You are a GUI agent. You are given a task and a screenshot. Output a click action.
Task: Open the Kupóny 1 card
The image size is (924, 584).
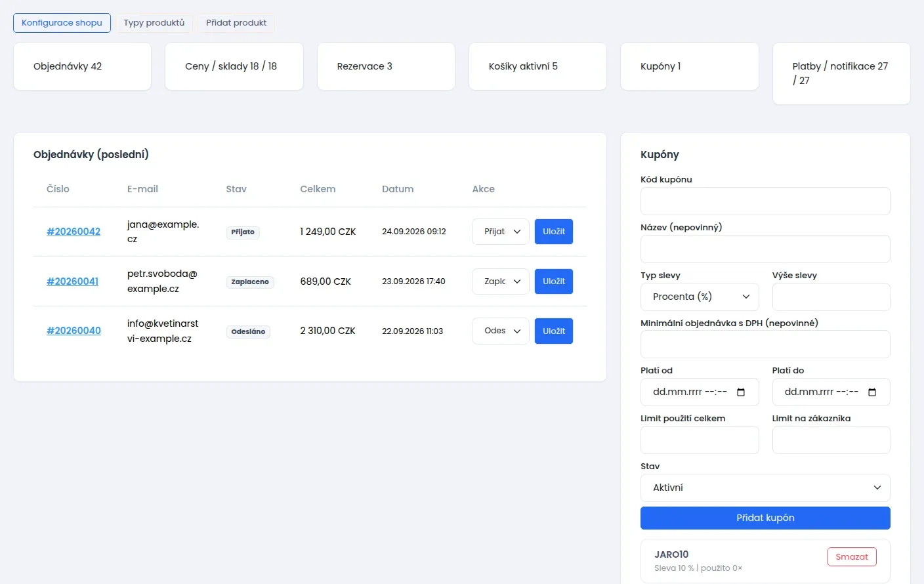(690, 66)
